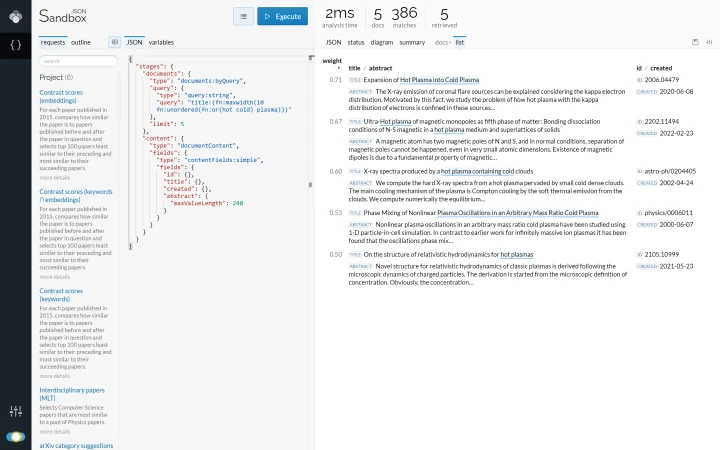Open arXiv category suggestions request
This screenshot has height=450, width=720.
(x=76, y=445)
